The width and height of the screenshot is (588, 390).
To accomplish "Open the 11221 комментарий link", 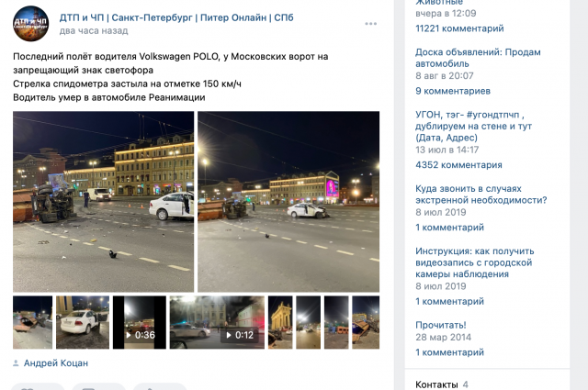I will point(459,28).
